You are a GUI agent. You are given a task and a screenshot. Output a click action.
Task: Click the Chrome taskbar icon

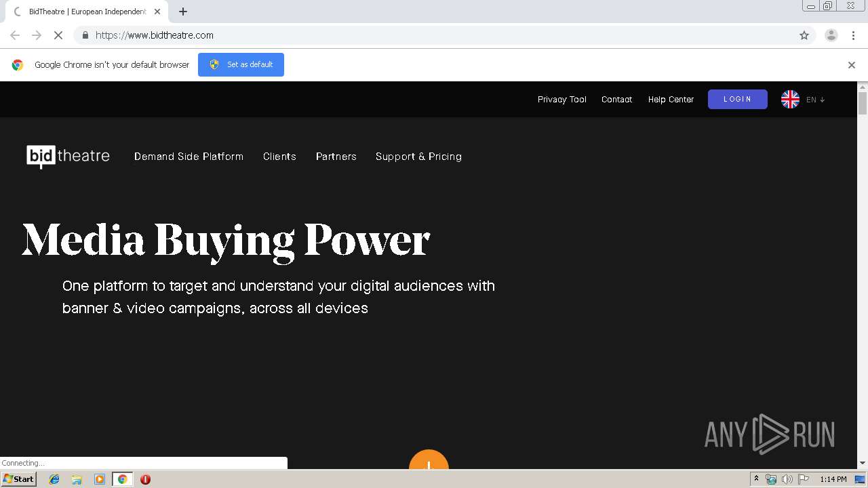(122, 479)
